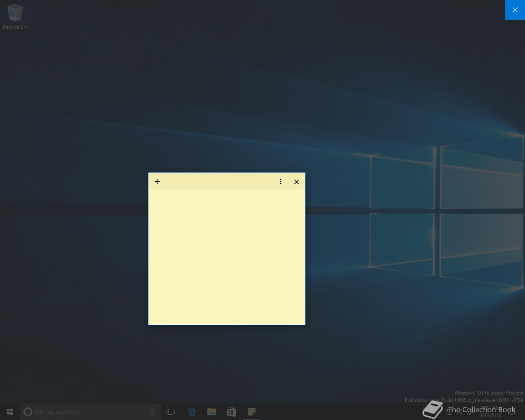
Task: Activate the Cortana microphone icon
Action: 152,412
